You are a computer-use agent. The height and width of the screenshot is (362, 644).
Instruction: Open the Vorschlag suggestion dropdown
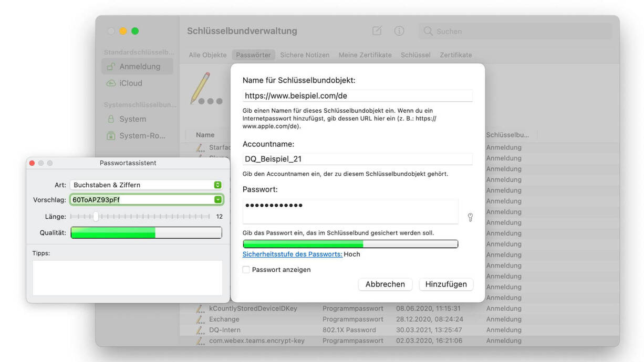click(217, 199)
